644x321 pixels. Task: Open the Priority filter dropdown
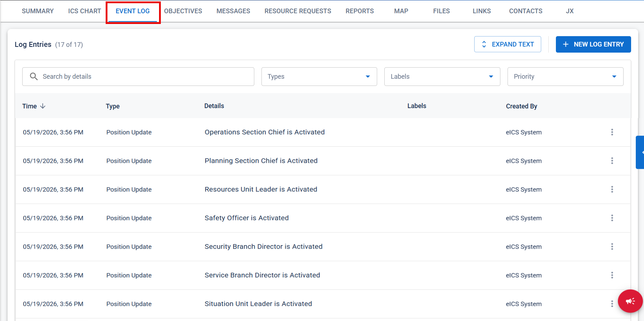[x=565, y=77]
